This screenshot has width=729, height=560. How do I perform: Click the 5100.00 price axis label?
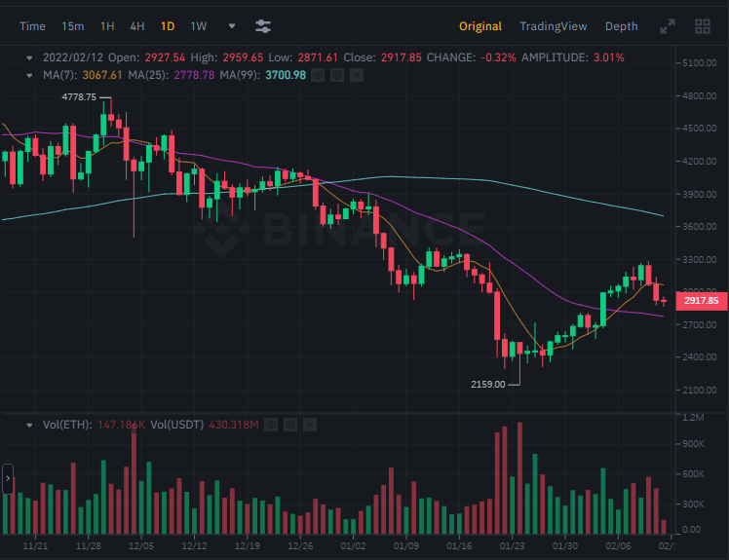(699, 63)
